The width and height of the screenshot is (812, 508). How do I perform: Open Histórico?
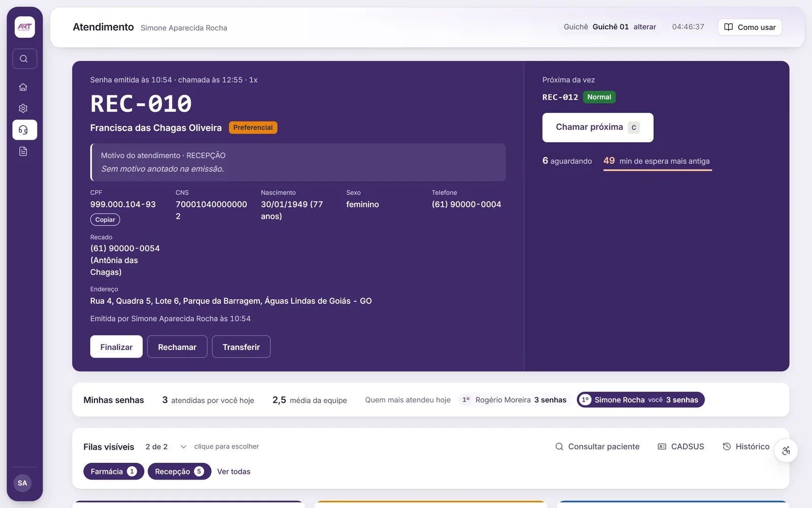click(746, 447)
